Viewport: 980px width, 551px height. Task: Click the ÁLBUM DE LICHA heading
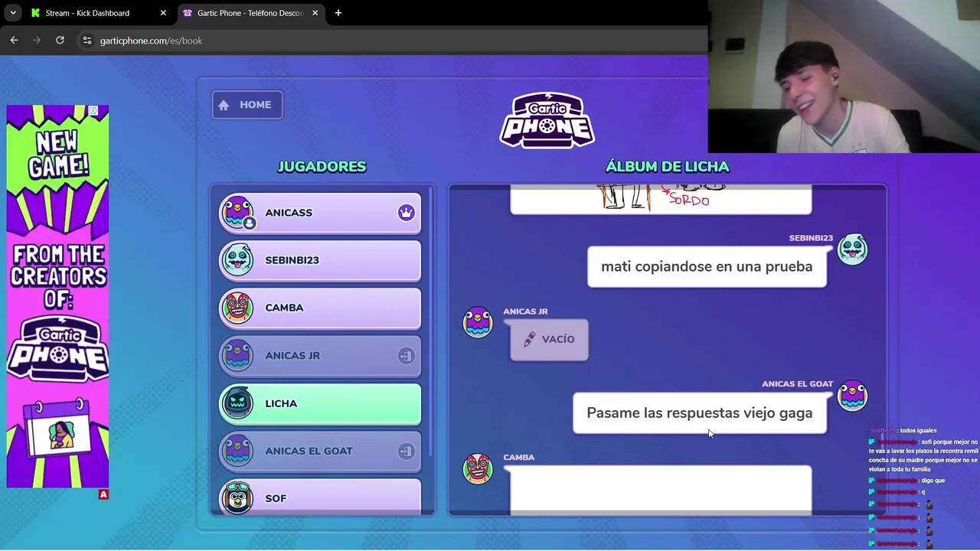point(667,167)
